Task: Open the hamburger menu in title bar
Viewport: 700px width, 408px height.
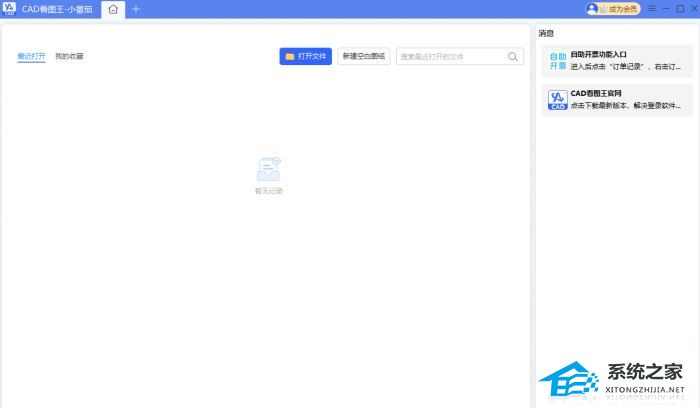Action: coord(652,8)
